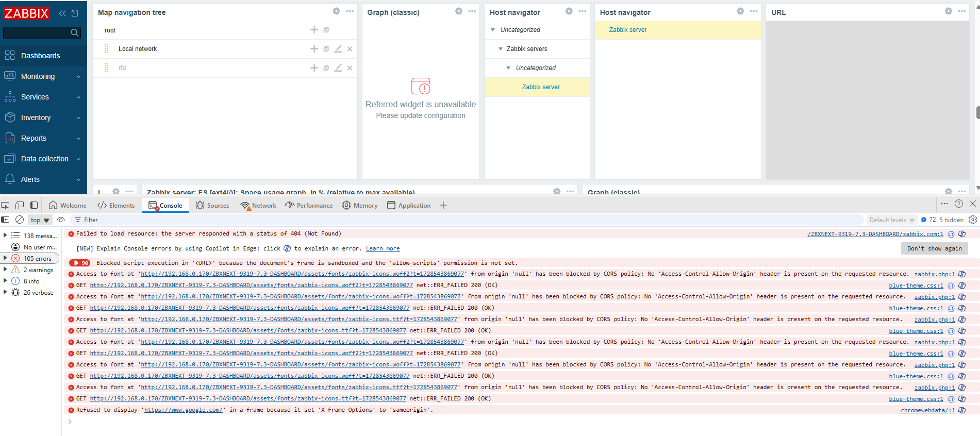The height and width of the screenshot is (436, 980).
Task: Open the top context dropdown
Action: coord(40,220)
